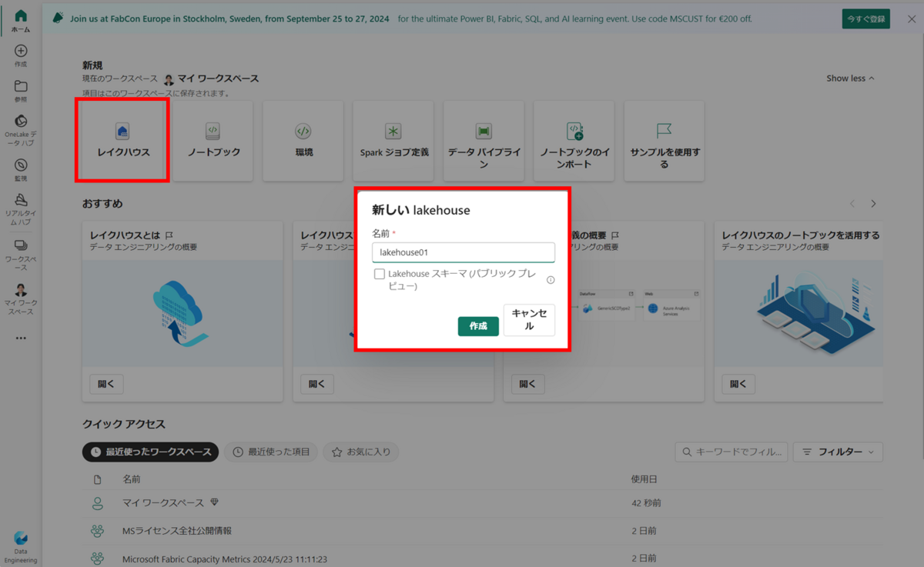
Task: Click 開く on レイクハウスとは card
Action: click(x=106, y=384)
